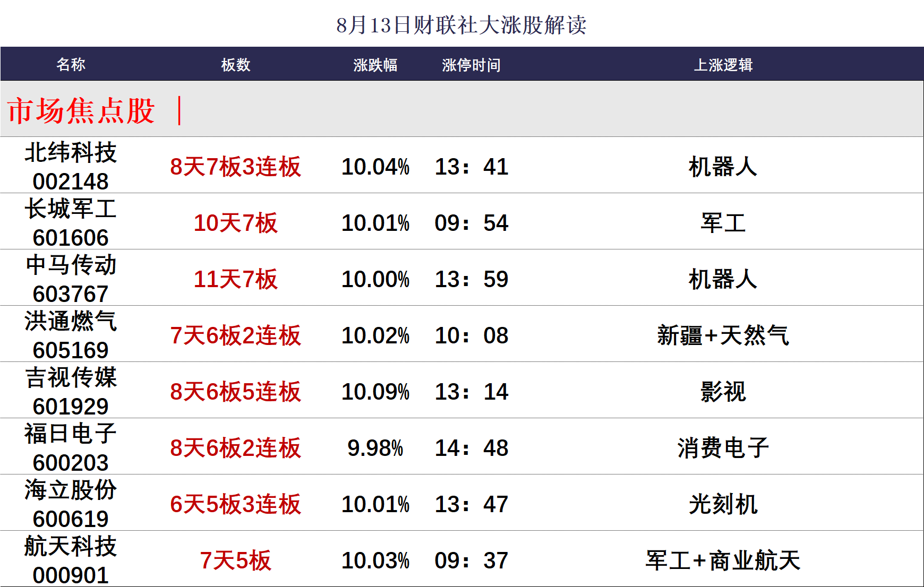Viewport: 924px width, 587px height.
Task: Click the 涨跌幅 column header
Action: tap(375, 65)
